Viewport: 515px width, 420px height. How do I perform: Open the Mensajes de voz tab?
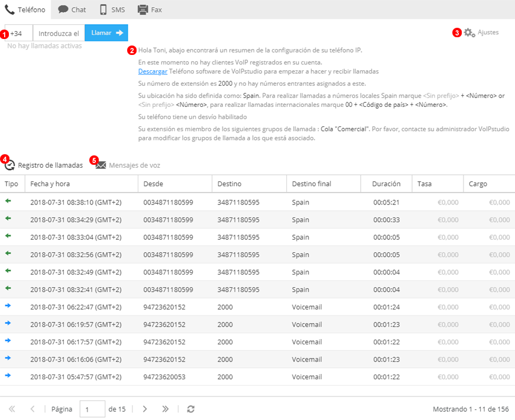[128, 165]
